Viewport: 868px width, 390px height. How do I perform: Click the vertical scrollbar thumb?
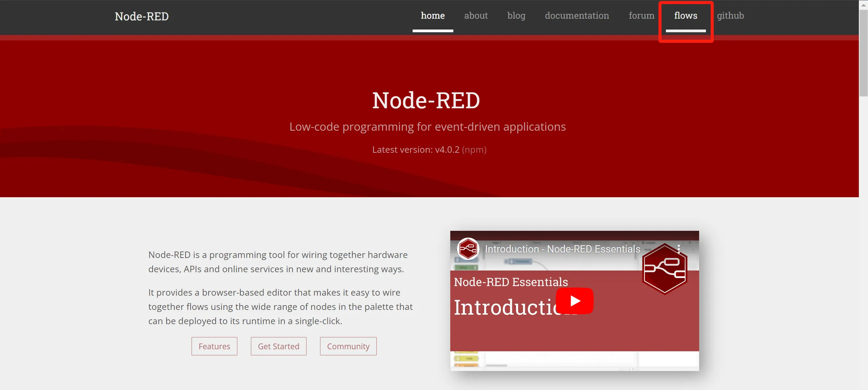coord(863,53)
